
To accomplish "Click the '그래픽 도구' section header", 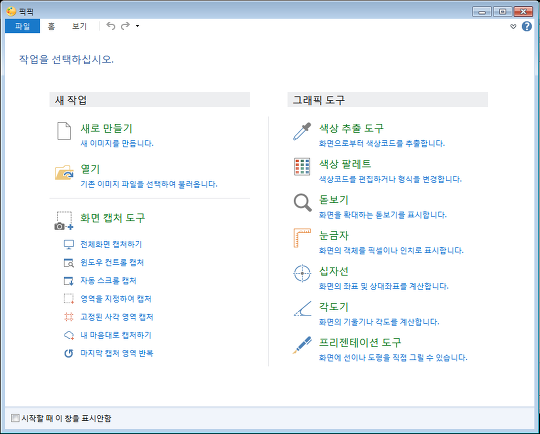I will [388, 100].
